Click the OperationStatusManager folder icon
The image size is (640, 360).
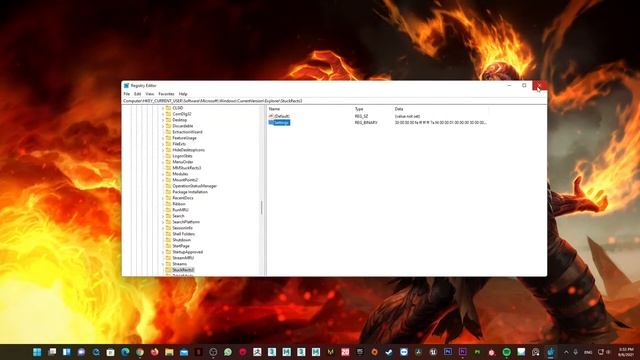tap(168, 186)
